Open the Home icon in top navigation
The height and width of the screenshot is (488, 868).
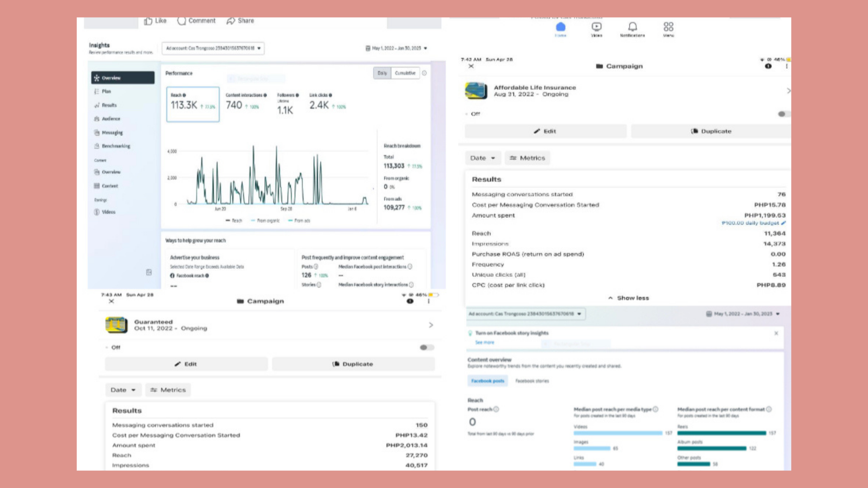point(561,27)
